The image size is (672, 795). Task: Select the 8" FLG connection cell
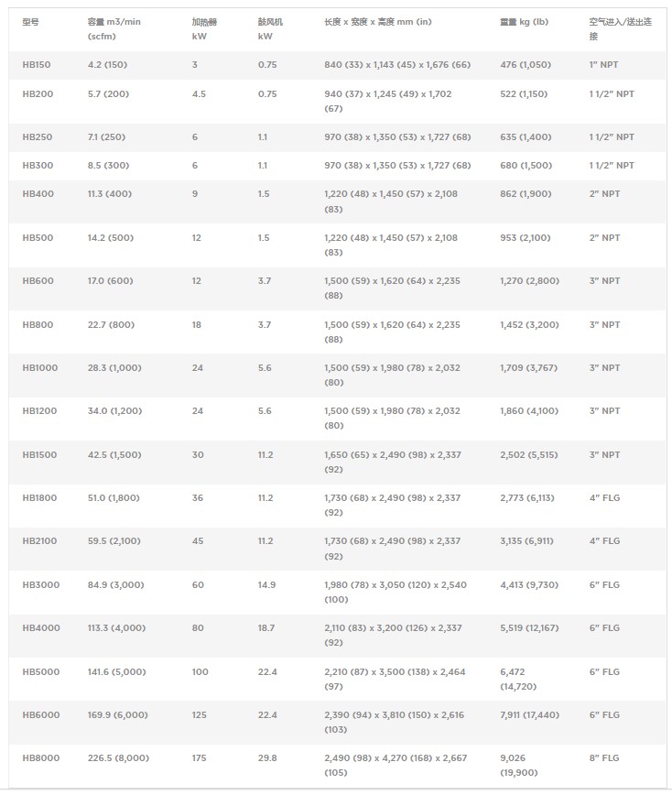tap(604, 757)
